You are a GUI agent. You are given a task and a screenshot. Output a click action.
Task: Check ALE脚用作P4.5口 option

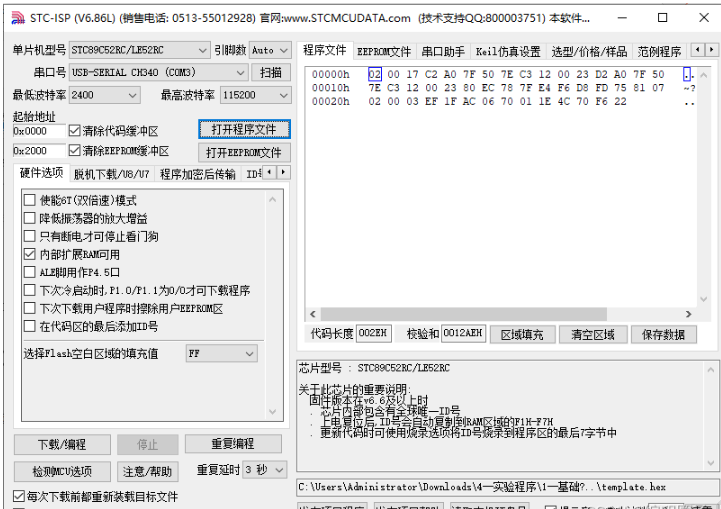tap(29, 272)
